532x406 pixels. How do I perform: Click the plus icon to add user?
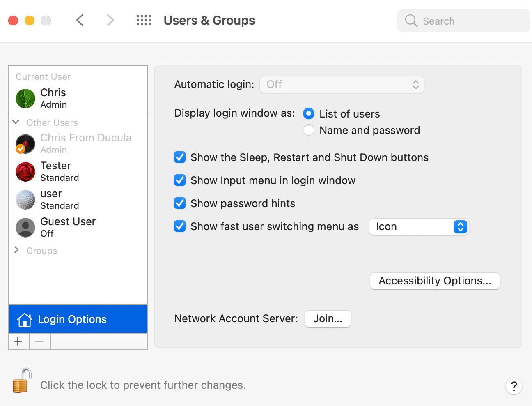tap(18, 341)
